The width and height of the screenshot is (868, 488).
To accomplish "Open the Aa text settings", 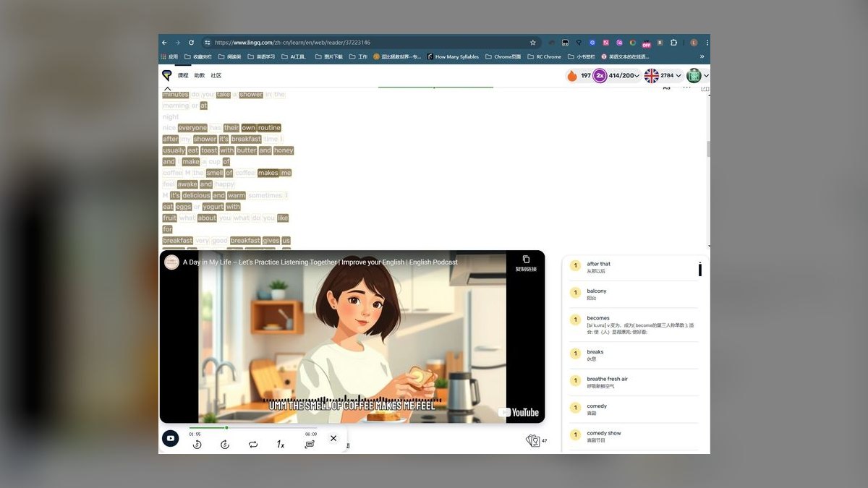I will coord(666,87).
